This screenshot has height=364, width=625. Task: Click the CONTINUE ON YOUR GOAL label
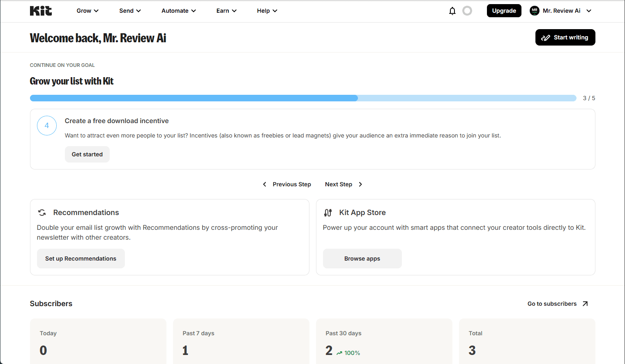point(62,65)
